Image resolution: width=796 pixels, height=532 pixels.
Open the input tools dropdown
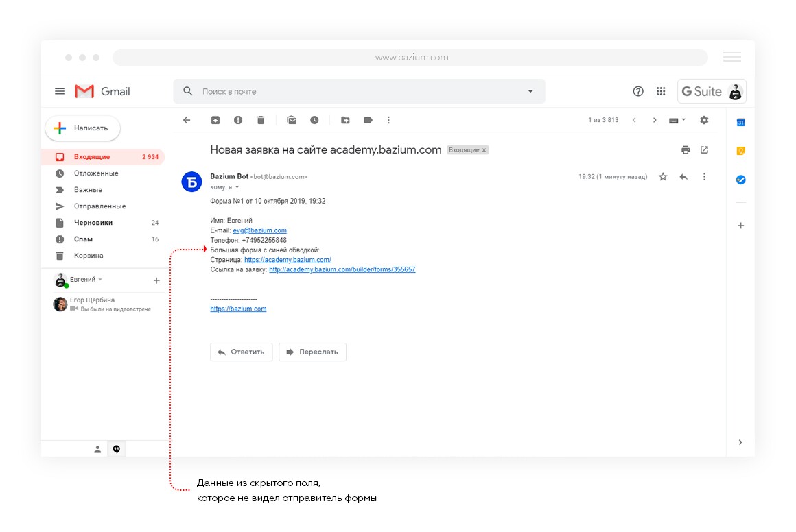[677, 120]
